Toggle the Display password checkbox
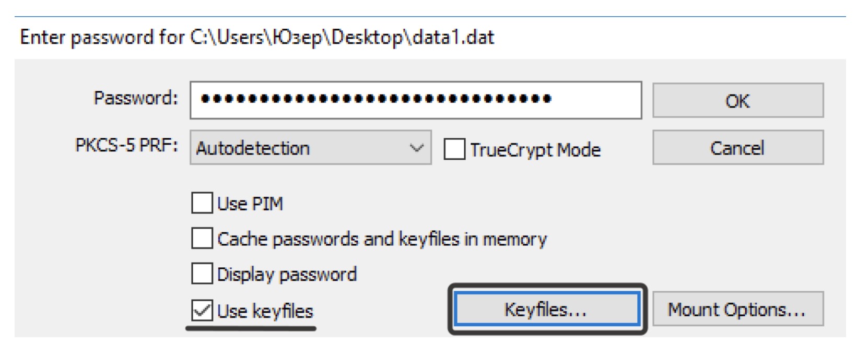This screenshot has width=868, height=356. coord(202,274)
